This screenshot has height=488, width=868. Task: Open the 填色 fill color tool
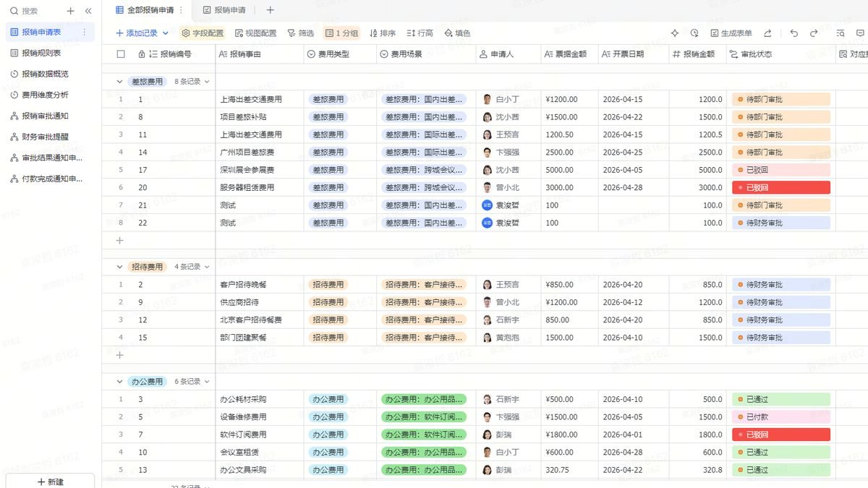(x=457, y=33)
